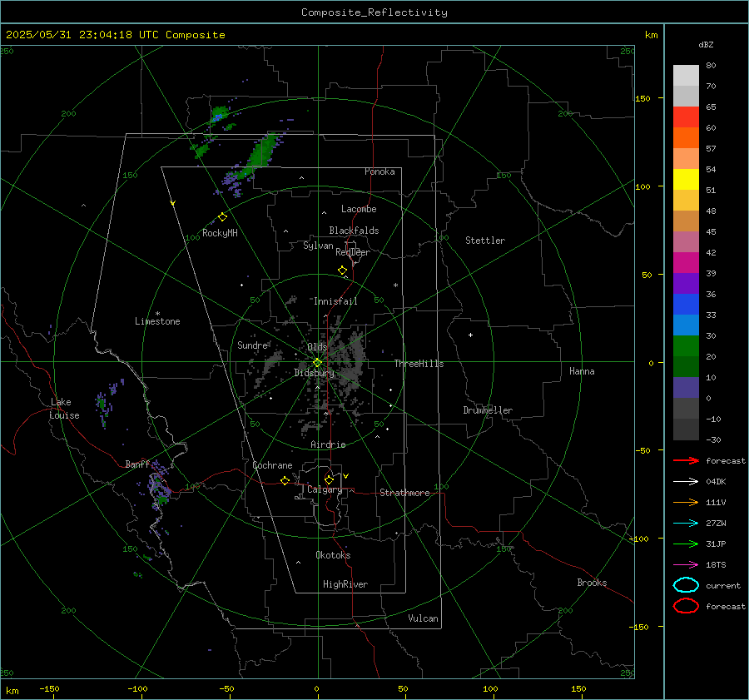Click the green 31JP arrow icon
This screenshot has width=749, height=700.
[686, 544]
